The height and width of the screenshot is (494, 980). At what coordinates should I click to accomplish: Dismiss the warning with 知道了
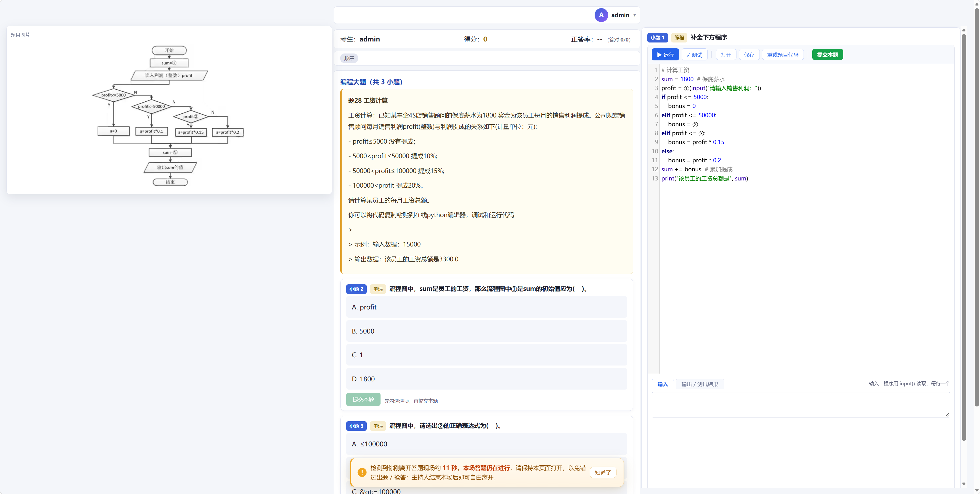click(x=603, y=472)
